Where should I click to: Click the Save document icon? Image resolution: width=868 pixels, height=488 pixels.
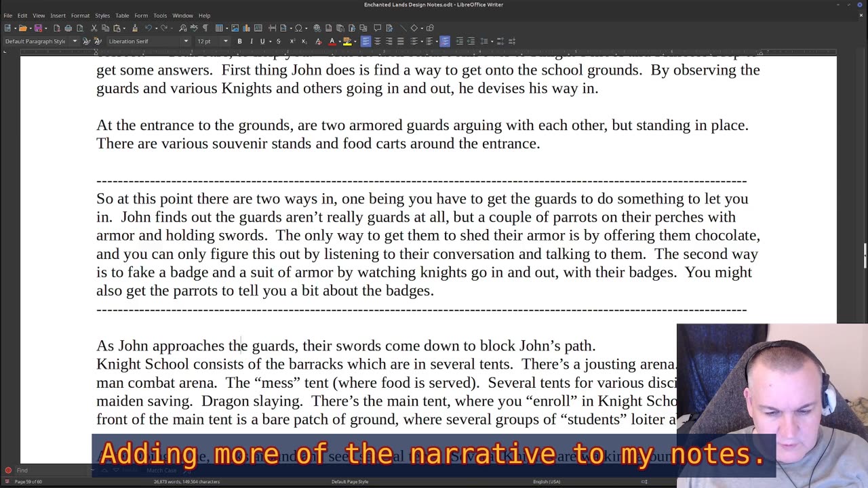point(38,28)
